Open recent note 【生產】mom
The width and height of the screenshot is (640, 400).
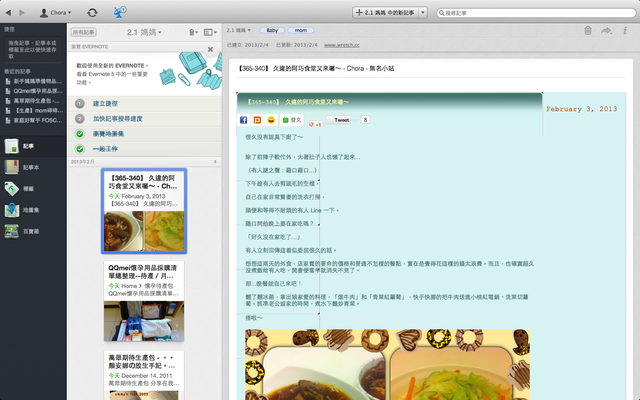(x=34, y=111)
